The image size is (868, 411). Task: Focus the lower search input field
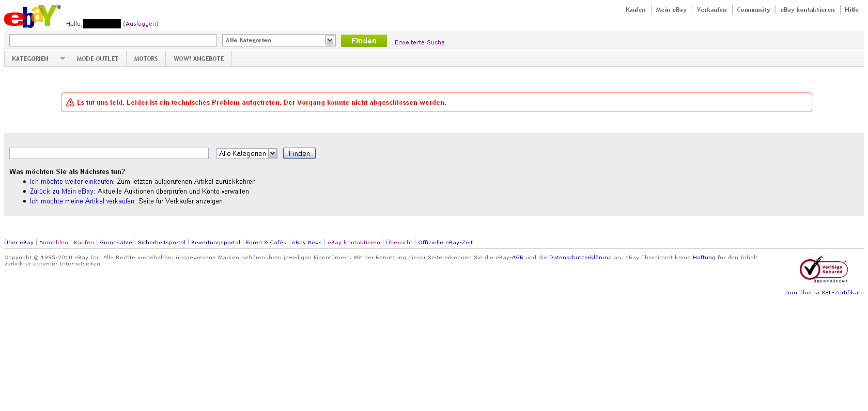[109, 153]
